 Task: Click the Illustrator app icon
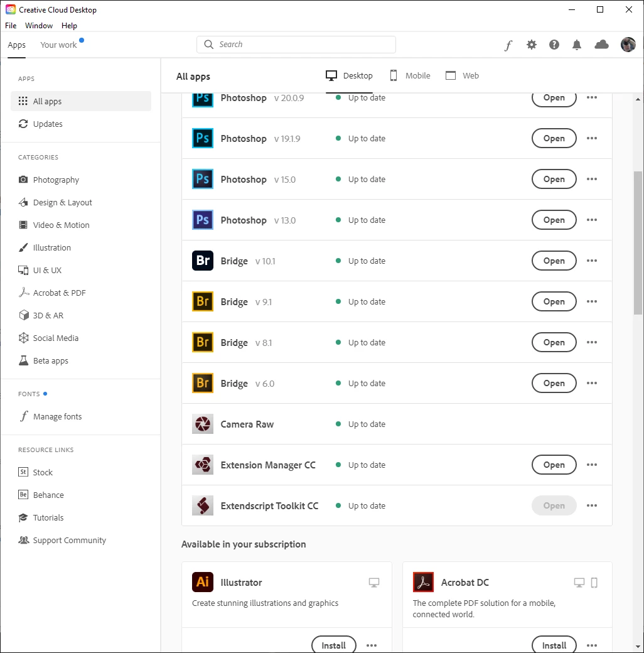[203, 582]
